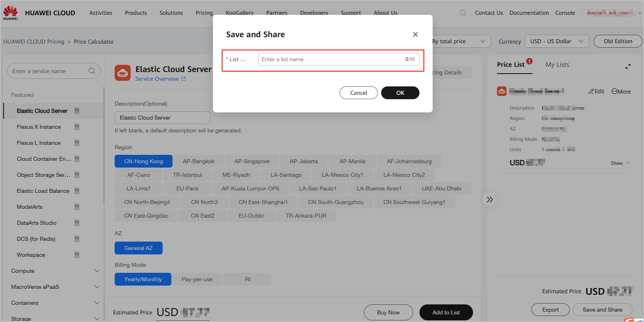Show price details in the list item

[620, 163]
